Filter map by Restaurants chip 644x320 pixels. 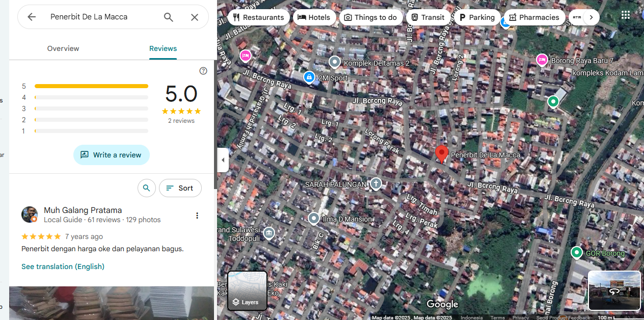pos(258,17)
